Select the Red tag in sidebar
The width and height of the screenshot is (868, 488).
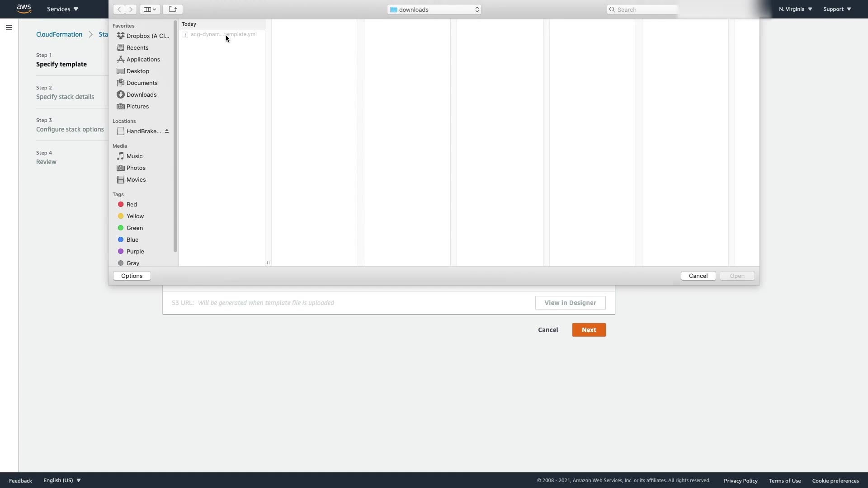pos(132,205)
